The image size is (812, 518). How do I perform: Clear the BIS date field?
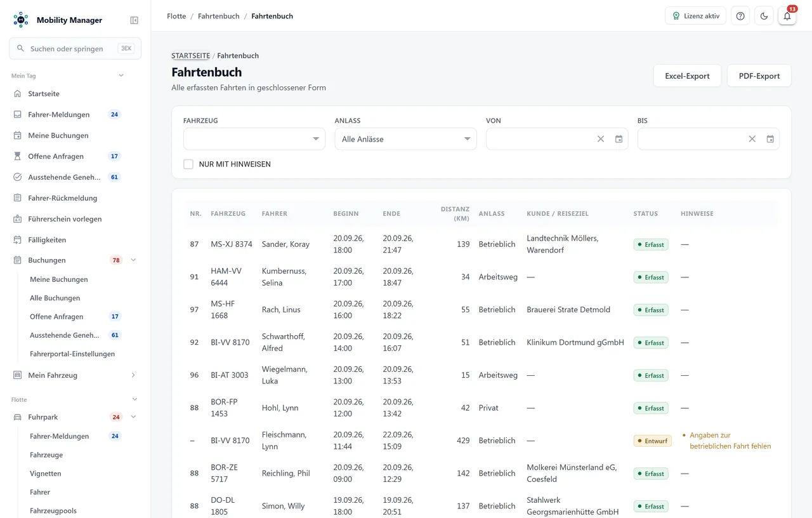tap(752, 139)
